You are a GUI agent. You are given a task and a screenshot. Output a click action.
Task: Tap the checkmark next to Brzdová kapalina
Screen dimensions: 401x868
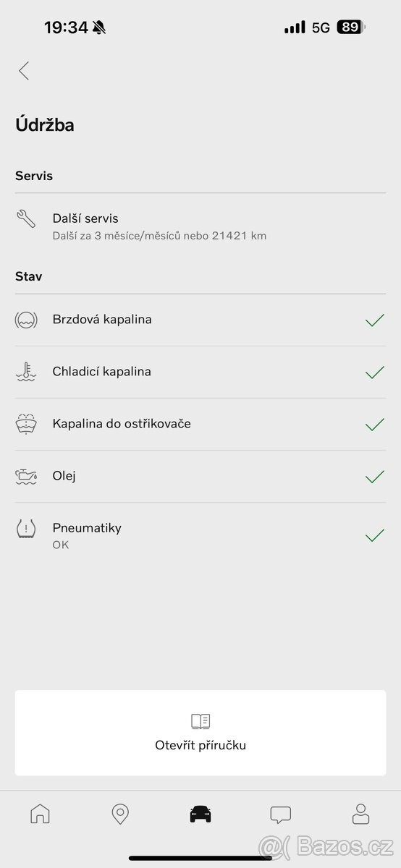click(x=375, y=320)
